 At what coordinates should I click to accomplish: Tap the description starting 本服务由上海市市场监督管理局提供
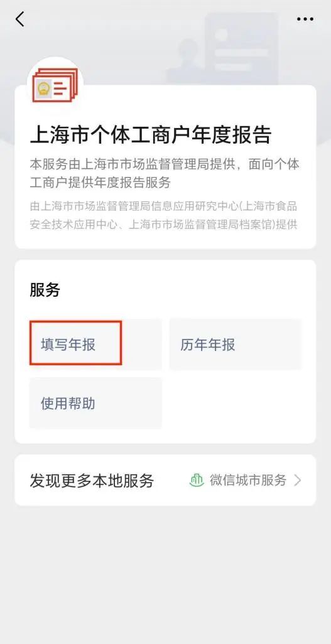165,173
